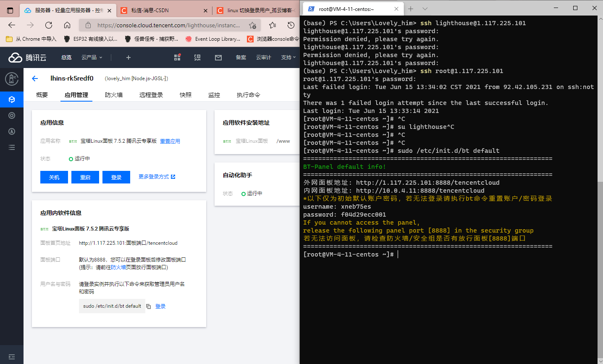Click the 重启 restart button

click(x=85, y=177)
